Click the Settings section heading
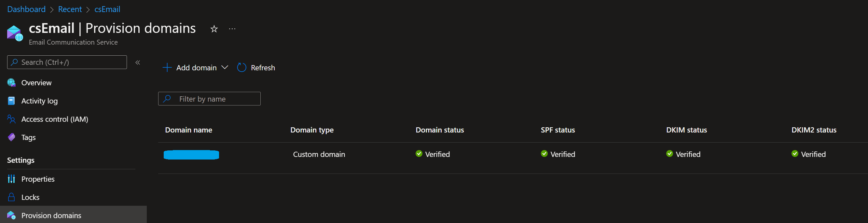 (21, 160)
